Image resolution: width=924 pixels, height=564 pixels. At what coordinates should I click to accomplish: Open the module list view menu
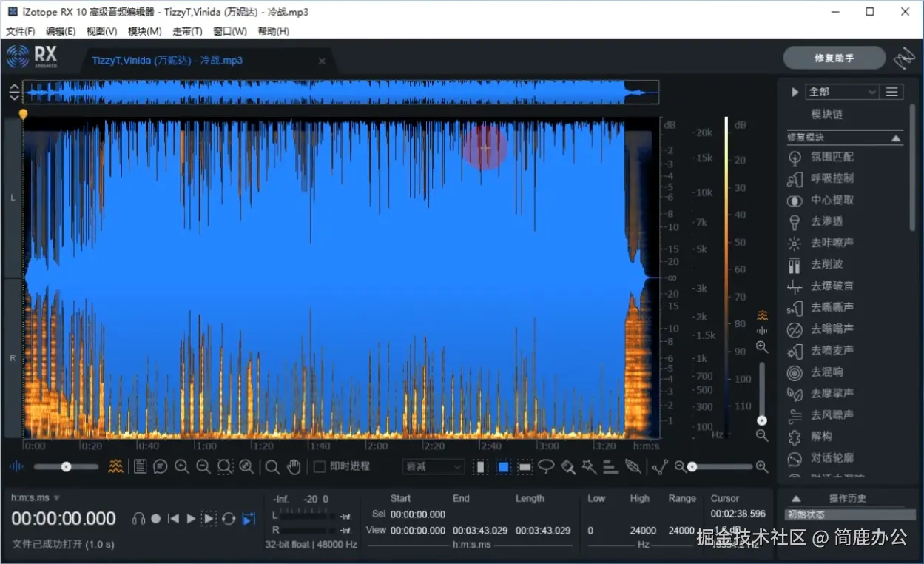892,92
